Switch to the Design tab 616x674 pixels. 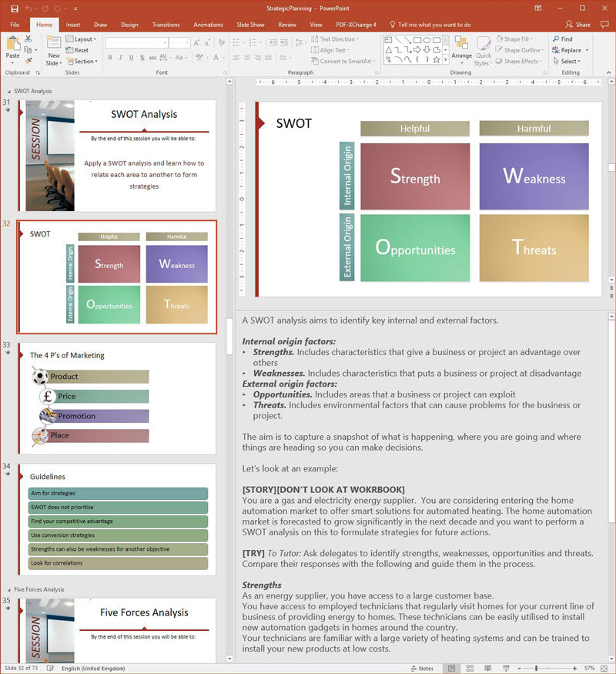129,25
